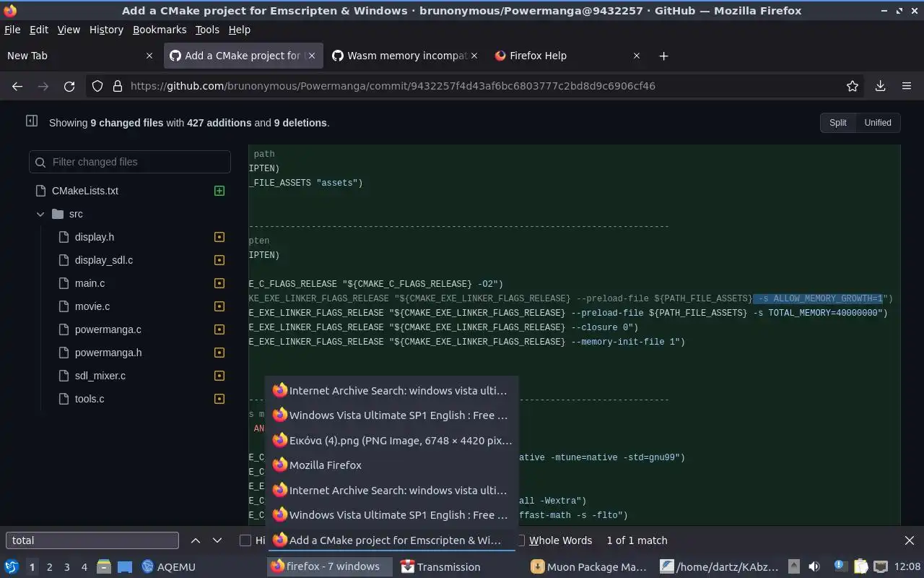Collapse the file tree sidebar icon
The height and width of the screenshot is (578, 924).
[x=32, y=121]
